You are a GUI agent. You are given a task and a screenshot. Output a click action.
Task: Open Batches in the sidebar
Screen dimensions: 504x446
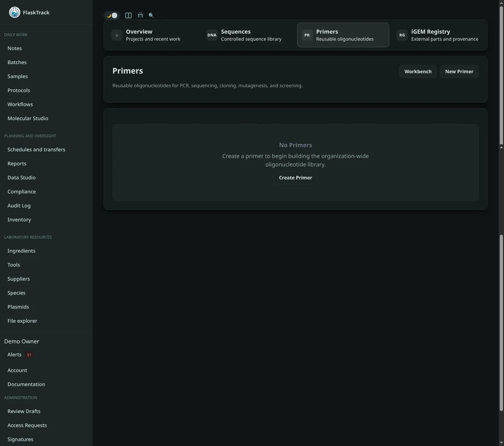46,62
